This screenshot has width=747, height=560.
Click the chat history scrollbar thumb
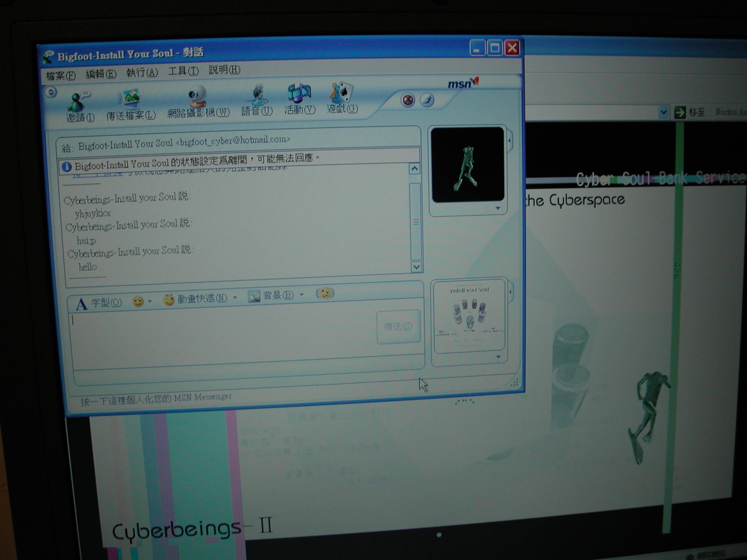click(415, 221)
